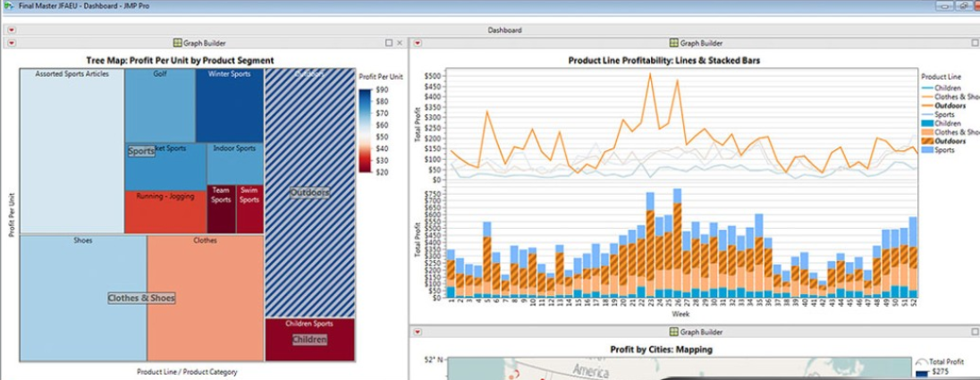Image resolution: width=980 pixels, height=380 pixels.
Task: Select the stacked bar for week 1
Action: [x=451, y=273]
